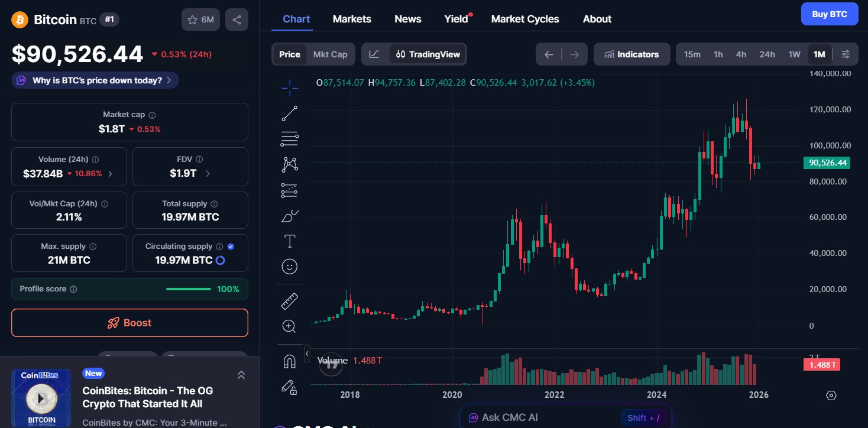Click the Profile score progress bar

tap(188, 289)
